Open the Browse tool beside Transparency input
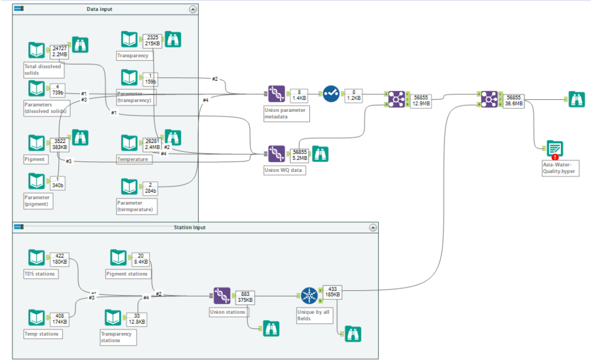Screen dimensions: 591x364 173,39
